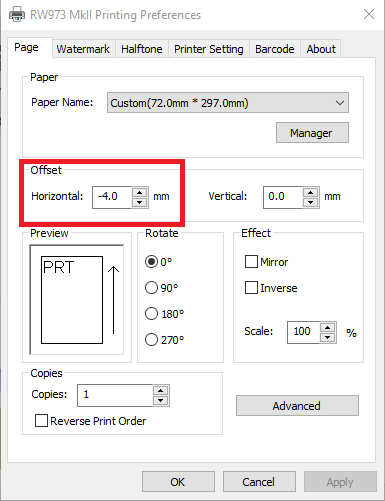The image size is (385, 501).
Task: Increase the Vertical offset with up arrow
Action: (x=311, y=192)
